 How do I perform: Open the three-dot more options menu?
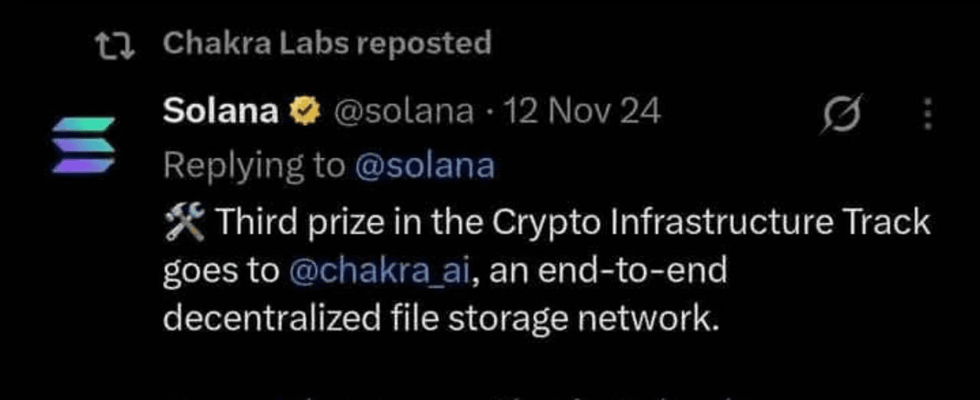[x=928, y=114]
